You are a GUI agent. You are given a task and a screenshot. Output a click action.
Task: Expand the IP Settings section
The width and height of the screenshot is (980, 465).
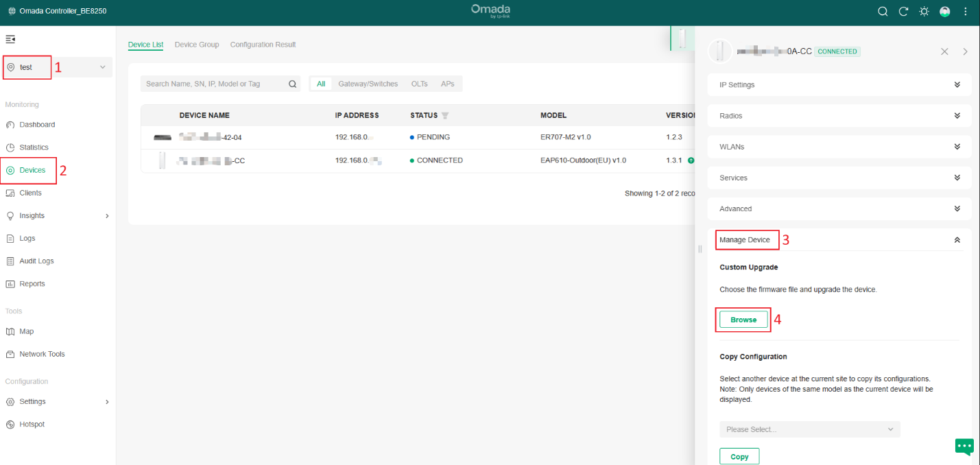839,85
